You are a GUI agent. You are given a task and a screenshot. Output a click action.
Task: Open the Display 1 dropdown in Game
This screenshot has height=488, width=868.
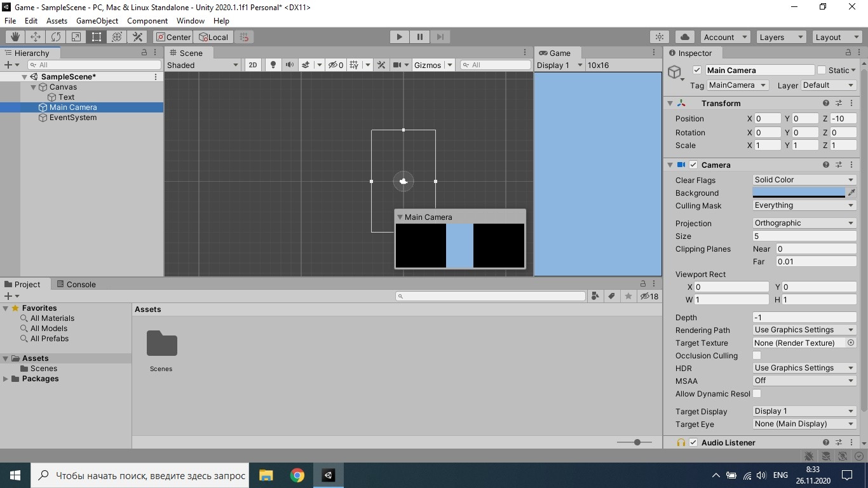[560, 65]
